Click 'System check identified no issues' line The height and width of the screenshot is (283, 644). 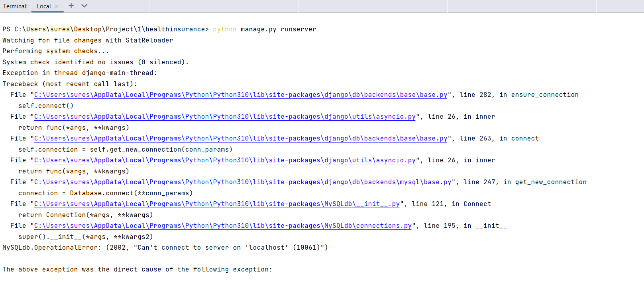click(95, 62)
